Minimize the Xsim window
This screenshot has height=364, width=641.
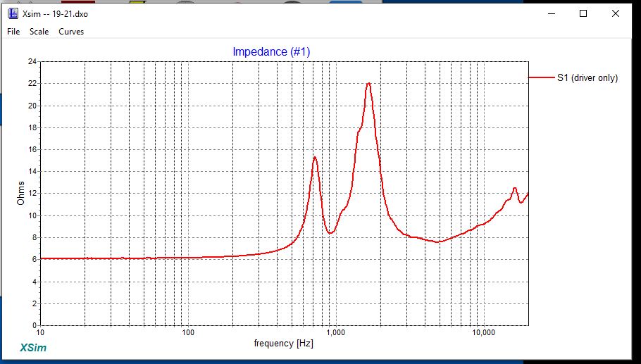coord(552,13)
